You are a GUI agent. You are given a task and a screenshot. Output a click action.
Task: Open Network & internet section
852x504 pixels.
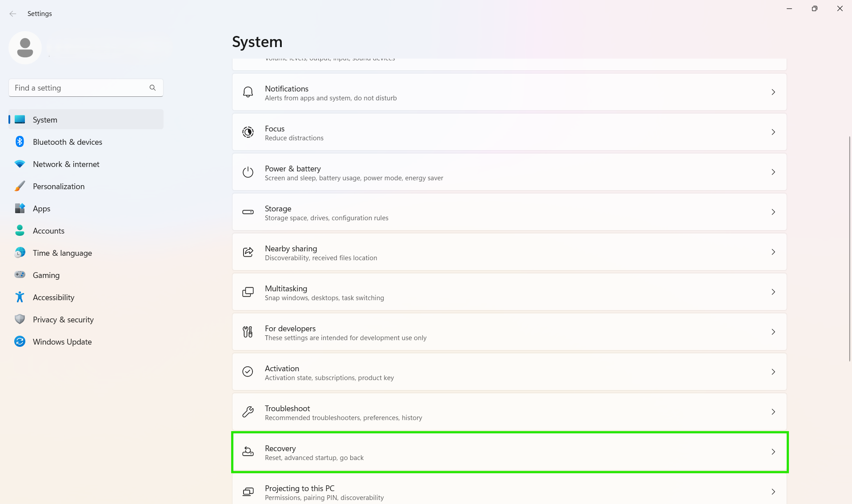[x=86, y=164]
